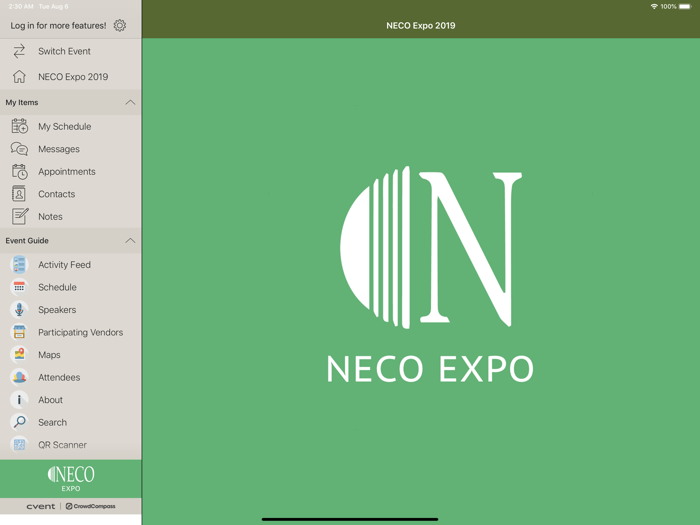Tap the status bar time display
This screenshot has width=700, height=525.
(x=21, y=6)
